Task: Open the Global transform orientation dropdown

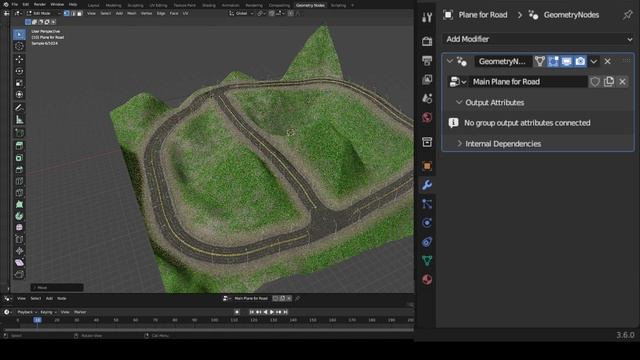Action: coord(241,13)
